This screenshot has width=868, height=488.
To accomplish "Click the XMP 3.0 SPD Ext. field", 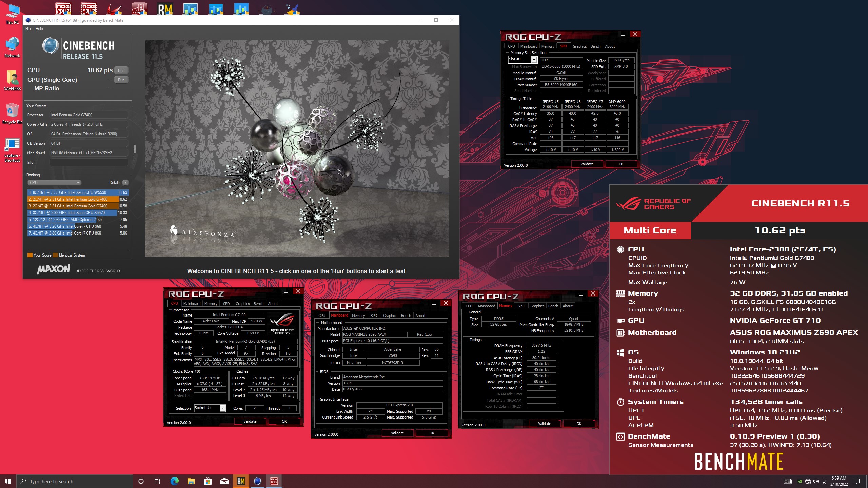I will [621, 67].
